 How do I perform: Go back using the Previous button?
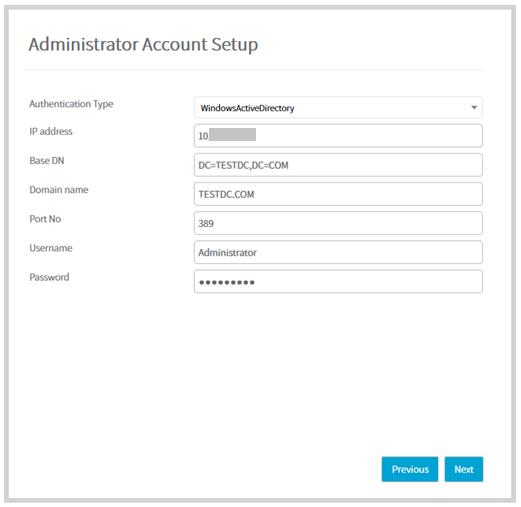tap(410, 469)
